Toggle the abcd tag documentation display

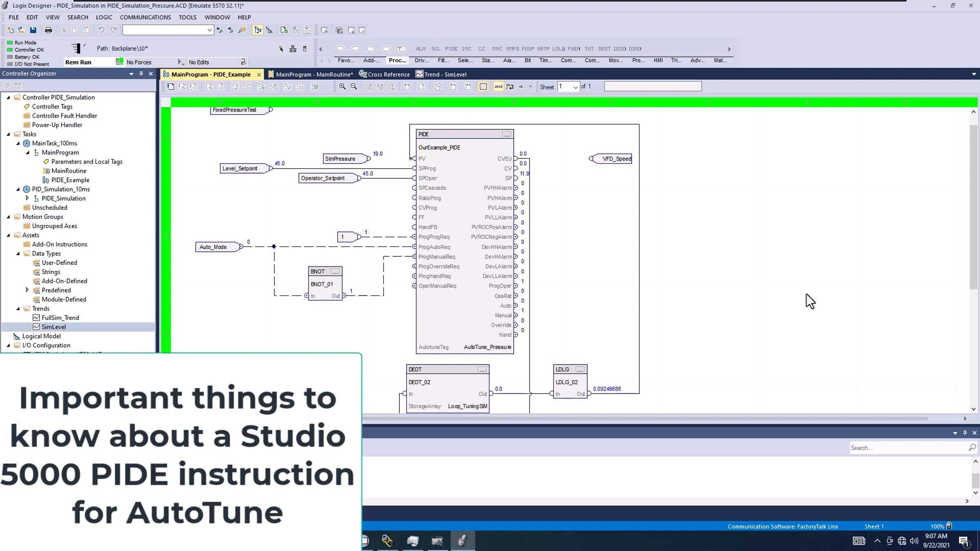coord(498,87)
